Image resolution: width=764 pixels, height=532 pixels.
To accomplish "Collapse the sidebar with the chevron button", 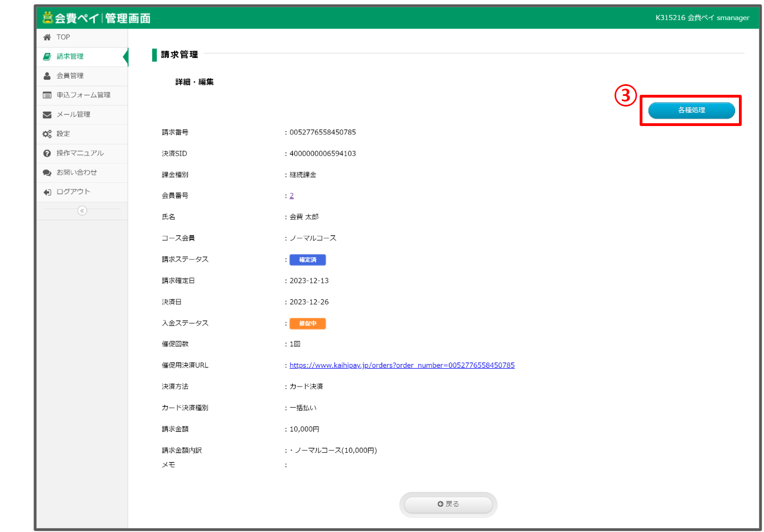I will (x=82, y=211).
